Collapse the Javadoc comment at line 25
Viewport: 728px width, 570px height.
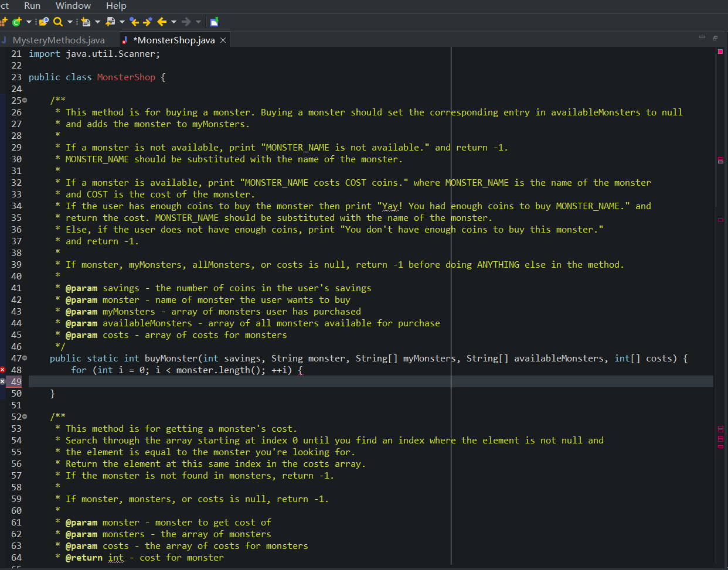click(x=25, y=100)
